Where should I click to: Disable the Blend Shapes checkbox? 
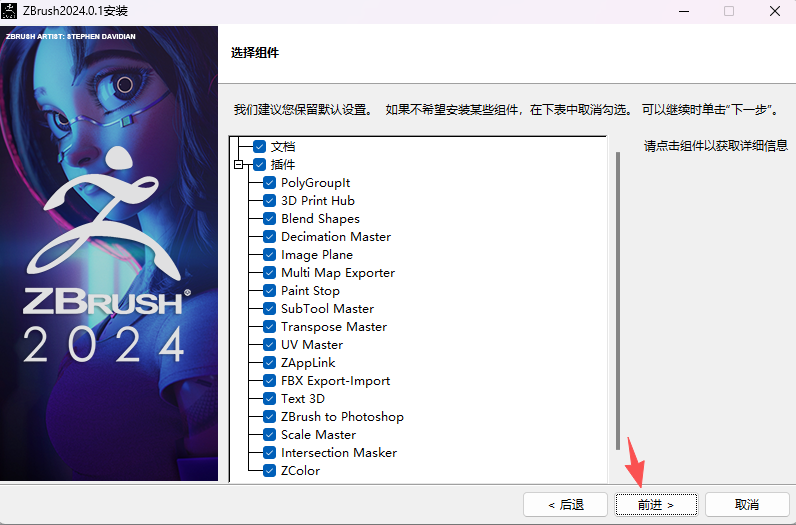(270, 219)
